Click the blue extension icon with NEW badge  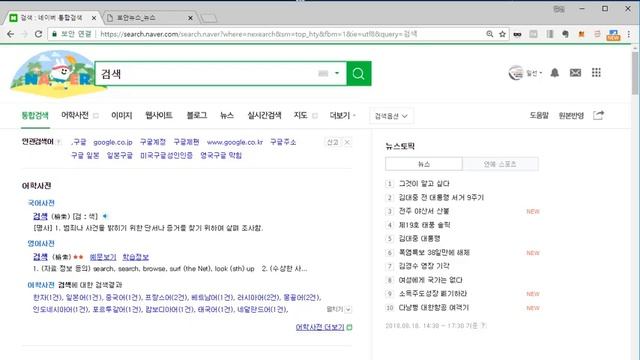pos(613,35)
